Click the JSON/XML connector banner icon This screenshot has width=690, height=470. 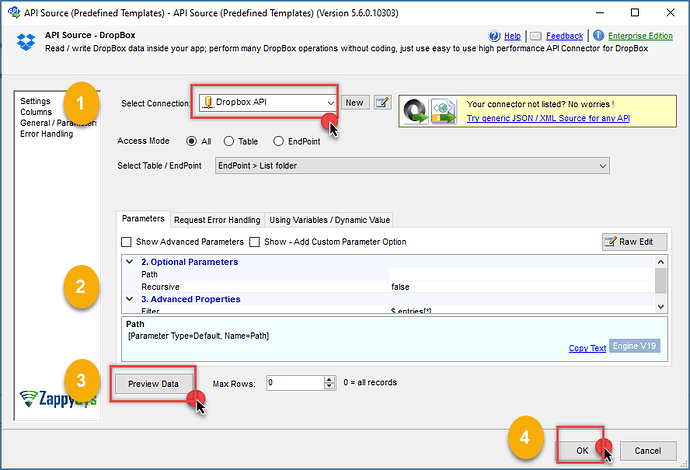pyautogui.click(x=427, y=110)
